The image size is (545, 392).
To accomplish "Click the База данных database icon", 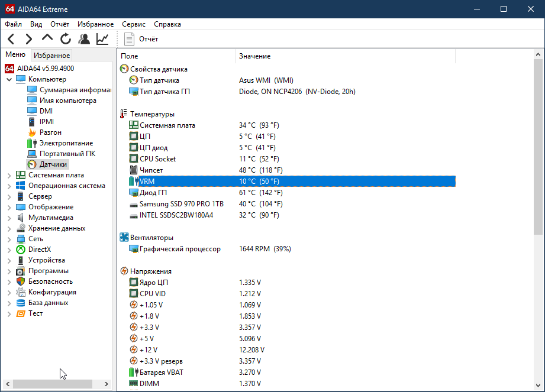I will pos(21,303).
